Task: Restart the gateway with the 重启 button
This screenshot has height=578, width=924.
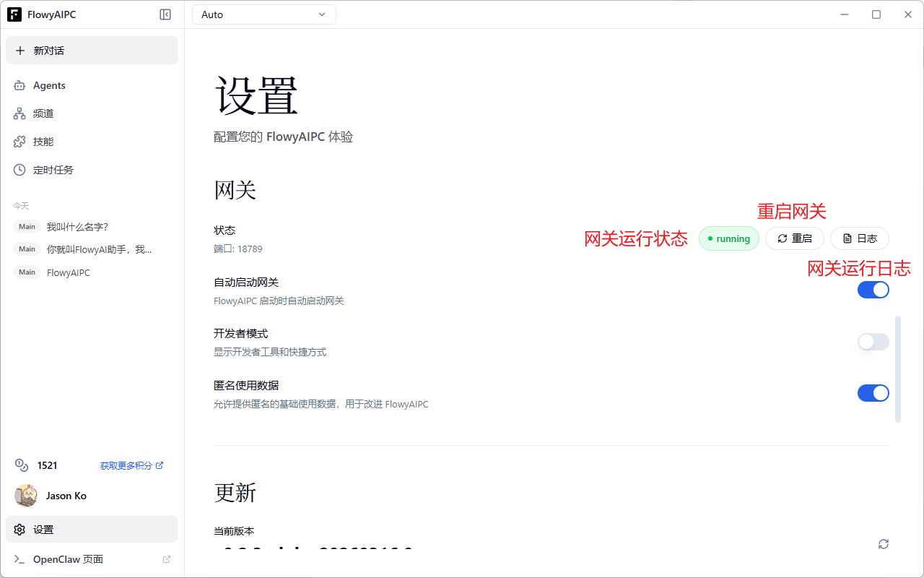Action: tap(794, 238)
